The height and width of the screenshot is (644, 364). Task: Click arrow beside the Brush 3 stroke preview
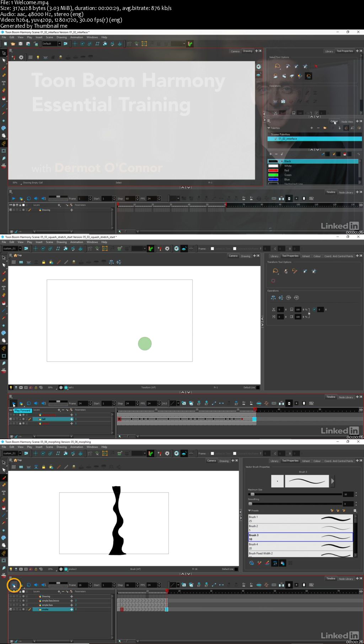pyautogui.click(x=333, y=481)
